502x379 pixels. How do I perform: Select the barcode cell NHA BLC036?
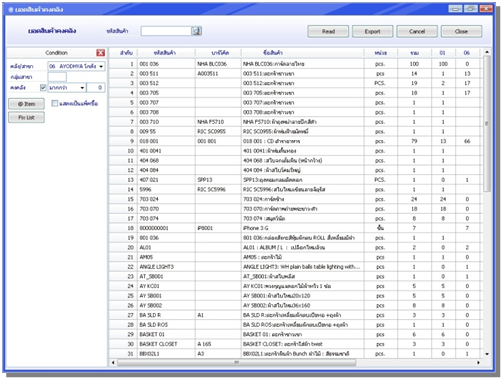point(218,64)
